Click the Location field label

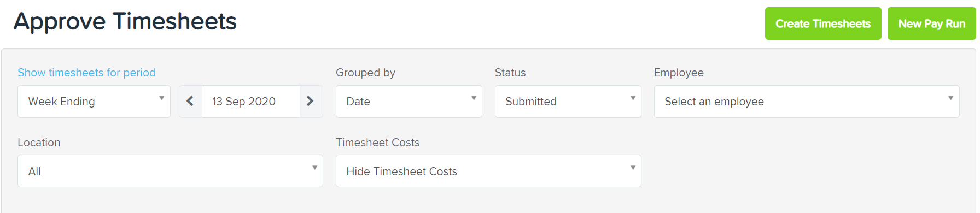point(39,143)
